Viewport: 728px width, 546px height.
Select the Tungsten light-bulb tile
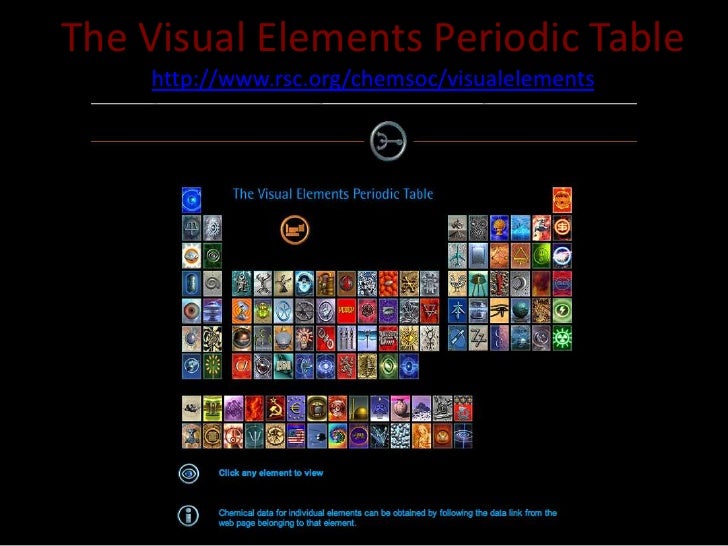coord(304,338)
